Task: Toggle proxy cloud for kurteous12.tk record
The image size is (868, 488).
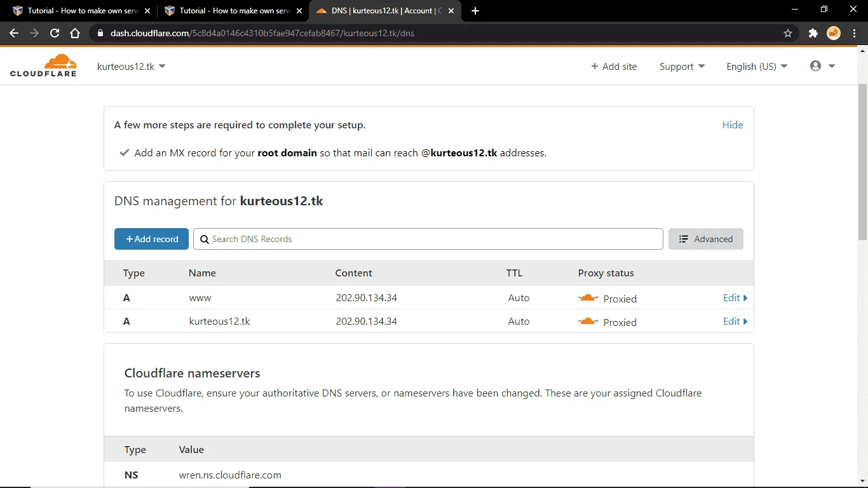Action: [588, 321]
